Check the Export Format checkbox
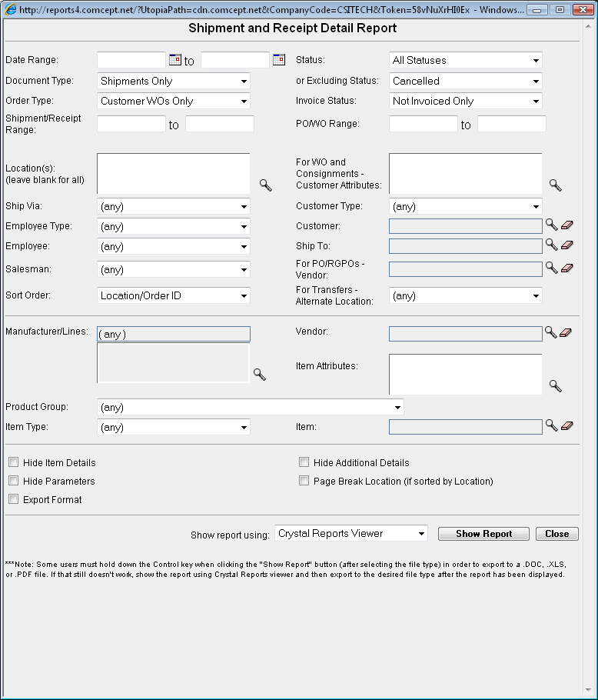 (x=14, y=499)
